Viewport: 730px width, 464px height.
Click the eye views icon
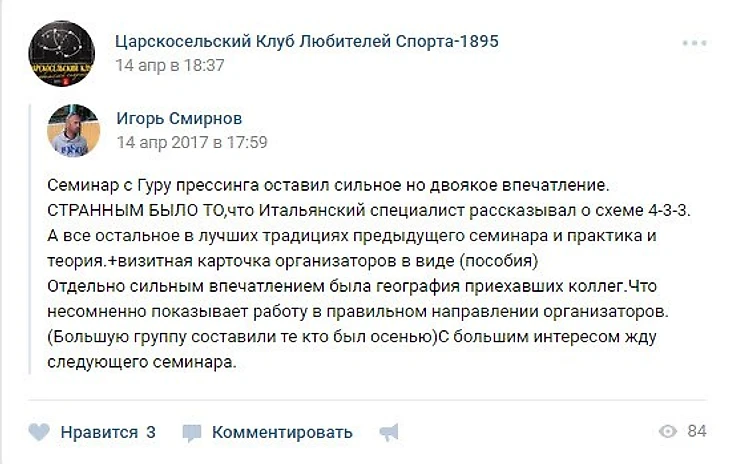coord(668,431)
